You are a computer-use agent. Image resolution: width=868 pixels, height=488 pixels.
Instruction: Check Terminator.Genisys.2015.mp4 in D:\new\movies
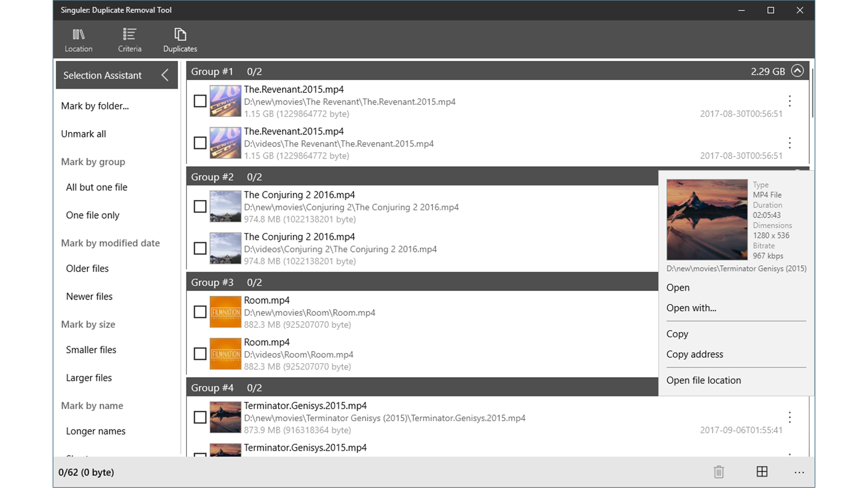click(x=200, y=417)
